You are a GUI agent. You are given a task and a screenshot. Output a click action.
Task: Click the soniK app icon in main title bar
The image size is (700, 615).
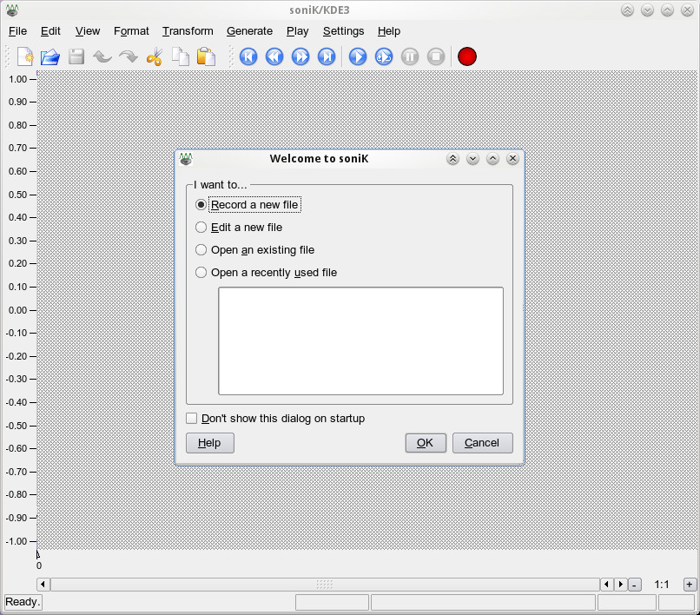point(12,10)
